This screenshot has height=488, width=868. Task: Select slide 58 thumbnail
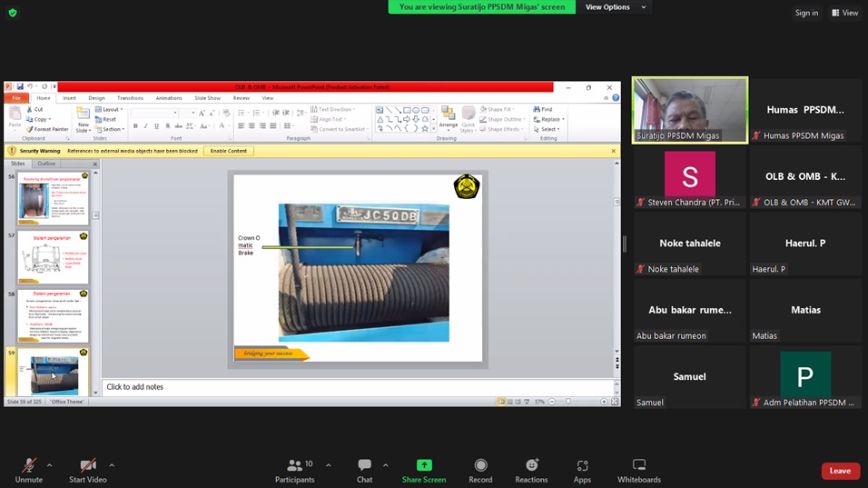[54, 315]
